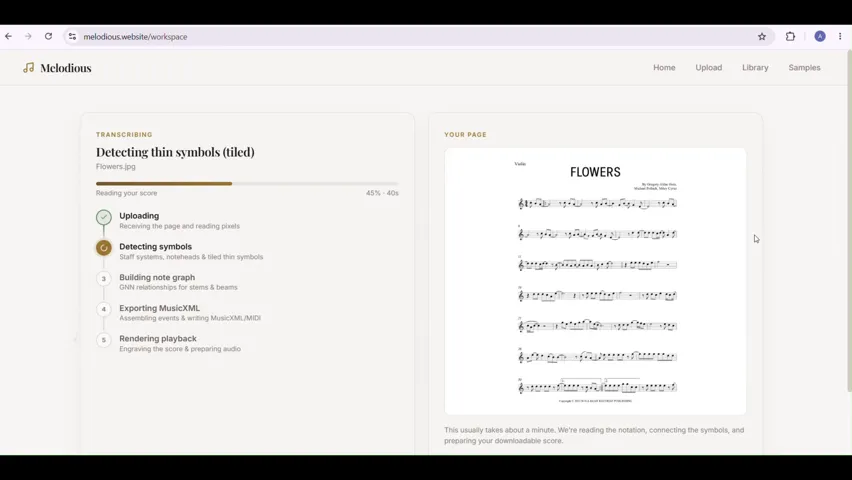Click the 'Flowers.jpg' file name
The height and width of the screenshot is (480, 852).
pos(116,166)
